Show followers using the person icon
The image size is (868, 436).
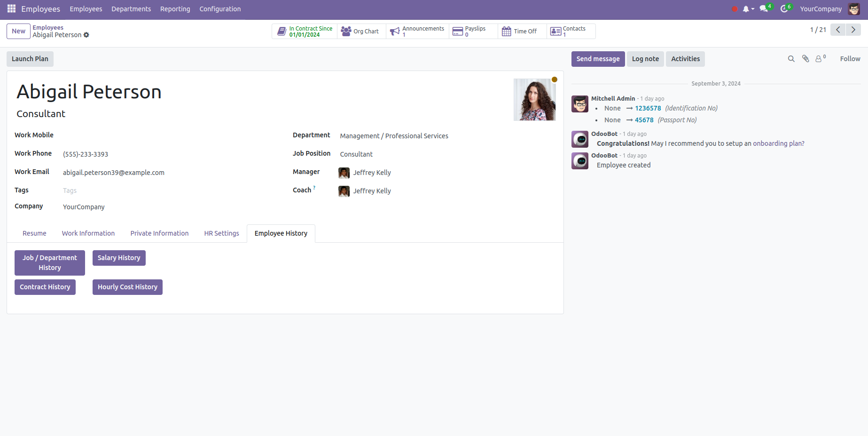pos(819,59)
